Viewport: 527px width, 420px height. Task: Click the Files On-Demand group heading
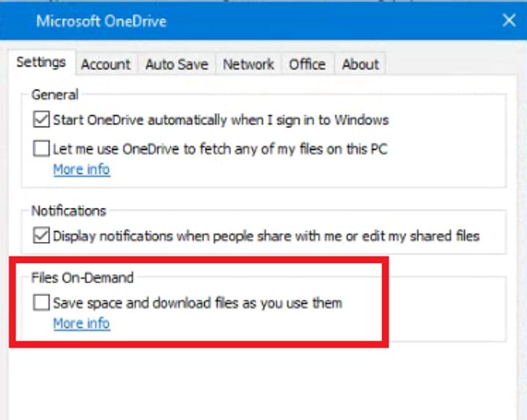83,278
